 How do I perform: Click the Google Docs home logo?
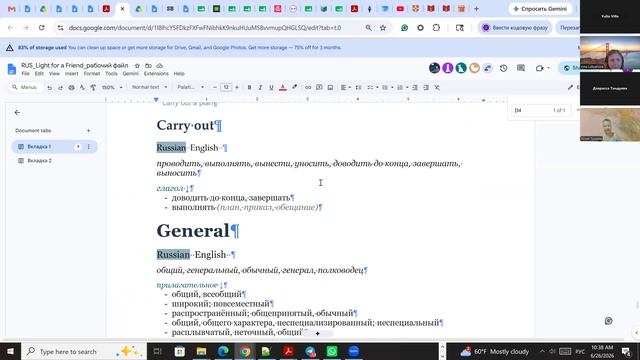[12, 69]
